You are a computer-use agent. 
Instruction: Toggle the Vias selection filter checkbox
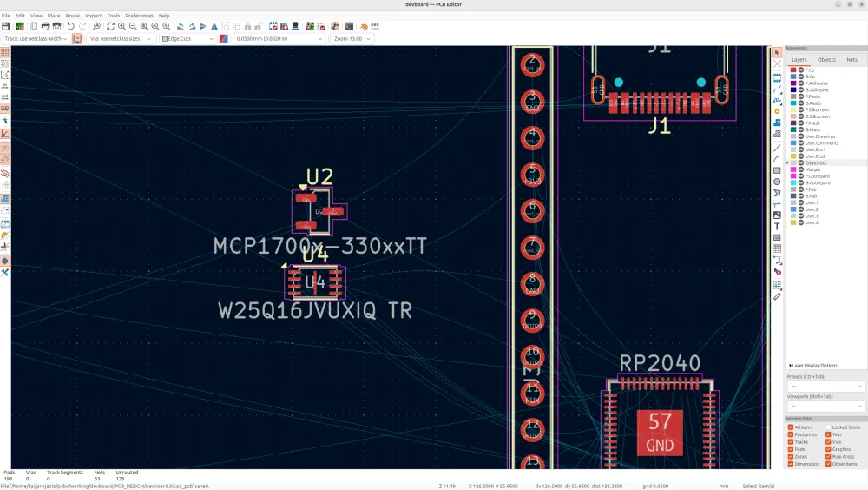click(827, 442)
